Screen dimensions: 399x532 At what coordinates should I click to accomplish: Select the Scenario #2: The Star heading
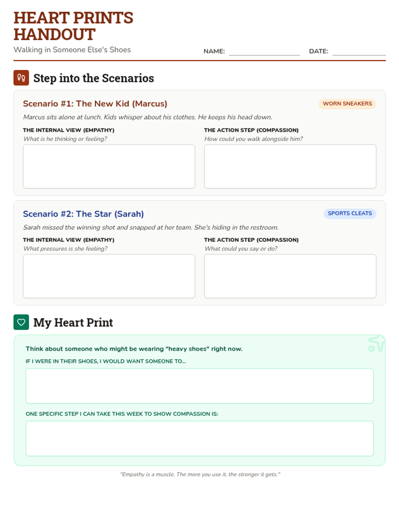point(83,214)
